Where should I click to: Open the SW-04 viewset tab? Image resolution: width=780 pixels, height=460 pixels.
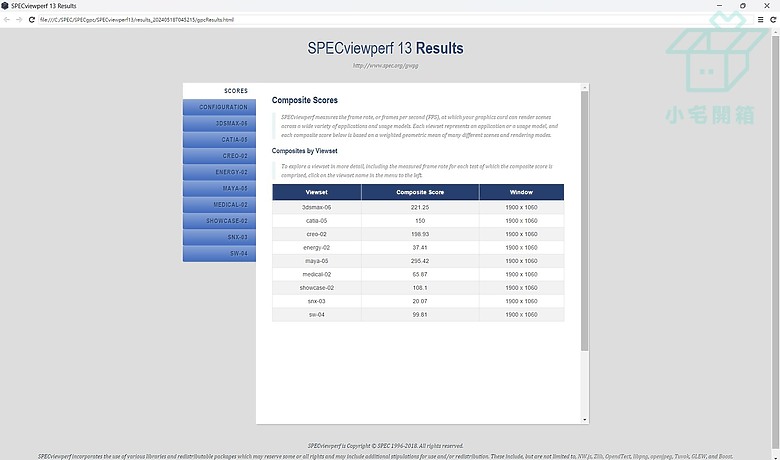(x=219, y=254)
